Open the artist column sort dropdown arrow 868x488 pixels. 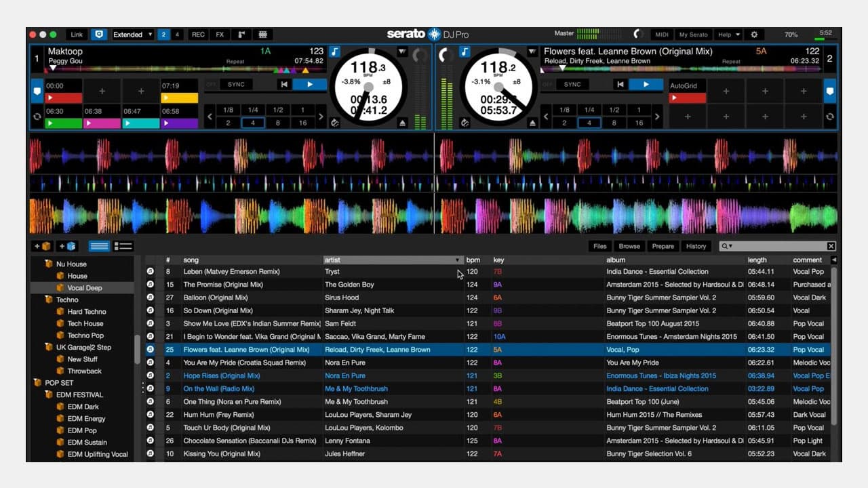tap(457, 260)
